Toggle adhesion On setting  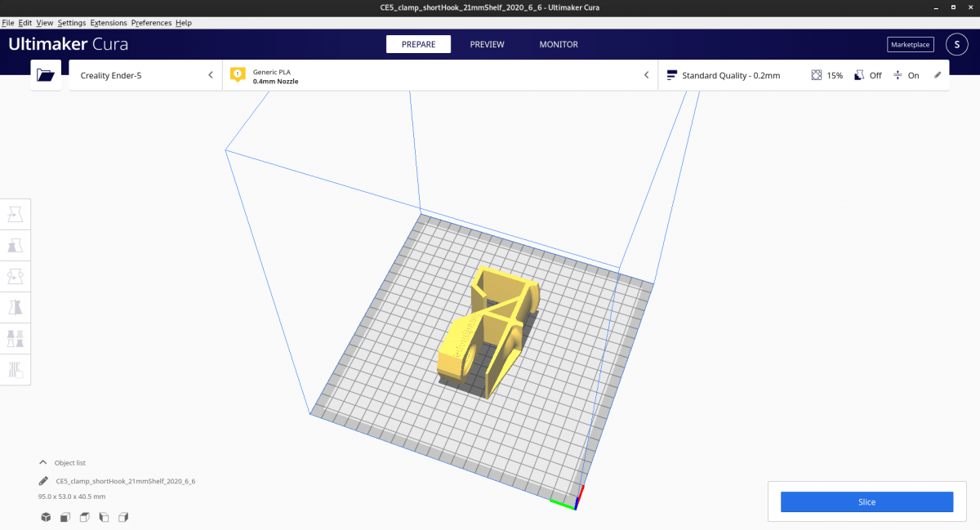coord(906,74)
